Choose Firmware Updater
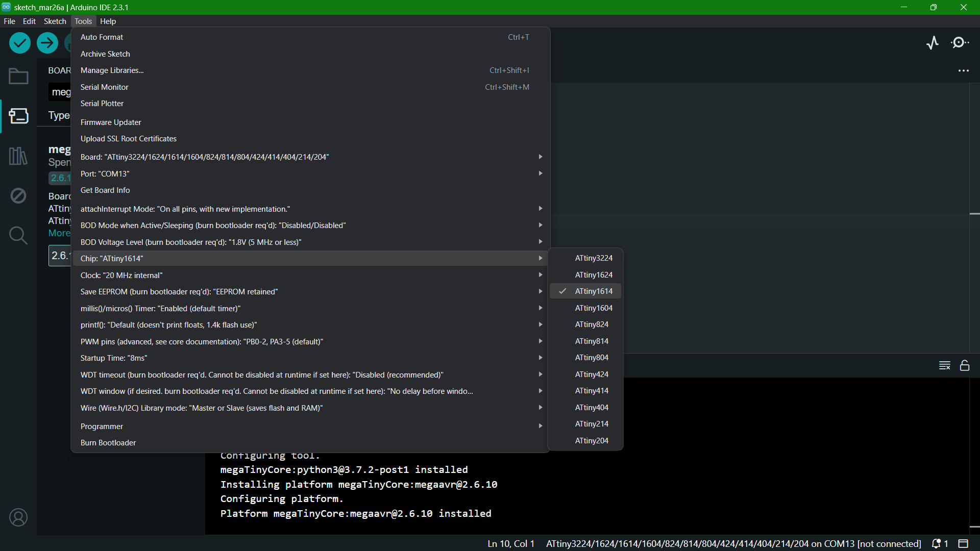 310,122
